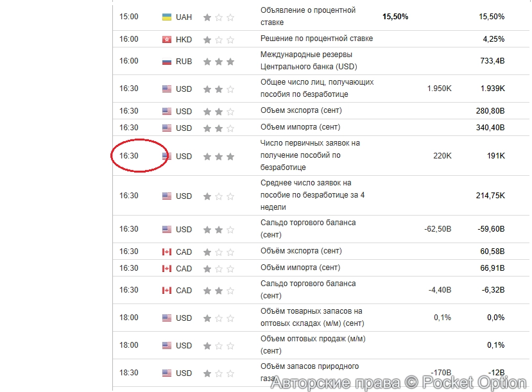Click the stars in the Объём запасов природного газа row
532x392 pixels.
pos(219,373)
